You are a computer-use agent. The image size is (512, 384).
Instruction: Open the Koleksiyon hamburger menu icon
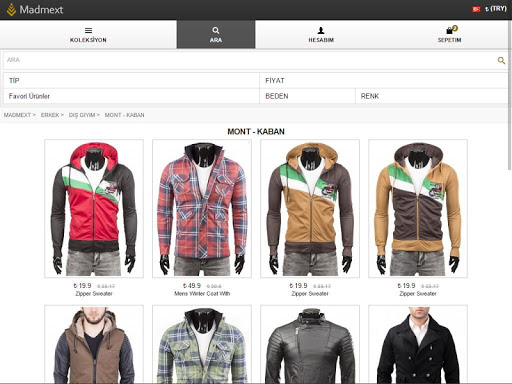88,30
